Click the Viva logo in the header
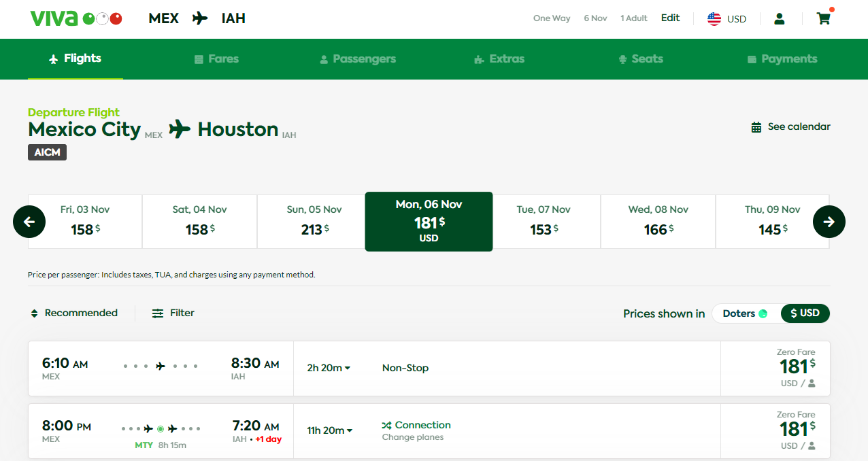Image resolution: width=868 pixels, height=461 pixels. (x=76, y=18)
